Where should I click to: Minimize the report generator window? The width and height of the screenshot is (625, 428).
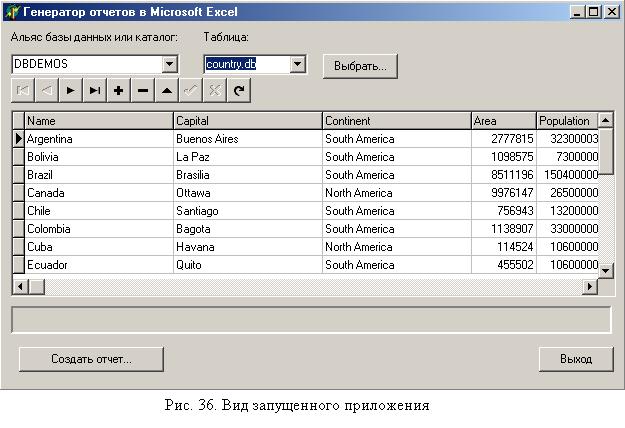pyautogui.click(x=578, y=12)
